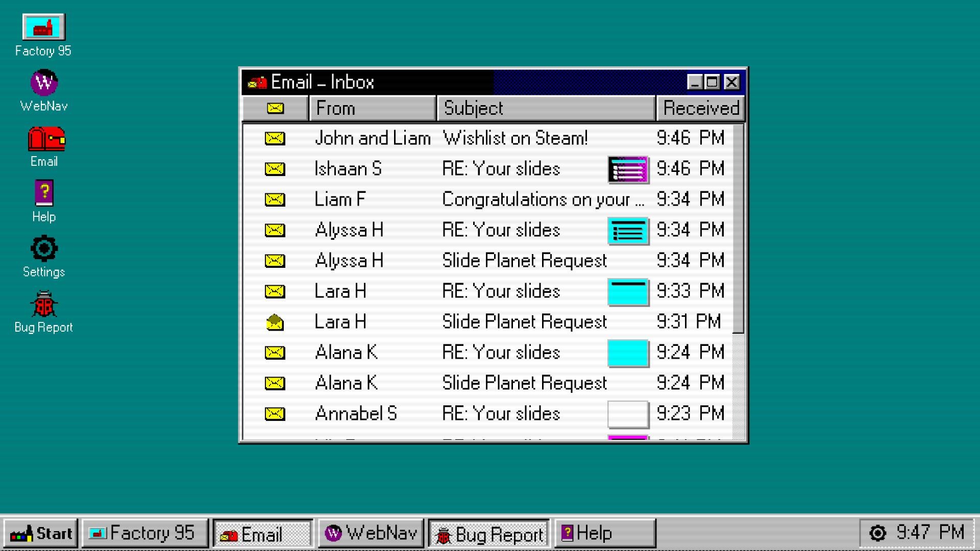Image resolution: width=980 pixels, height=551 pixels.
Task: Switch to the Help window from the taskbar
Action: (x=605, y=534)
